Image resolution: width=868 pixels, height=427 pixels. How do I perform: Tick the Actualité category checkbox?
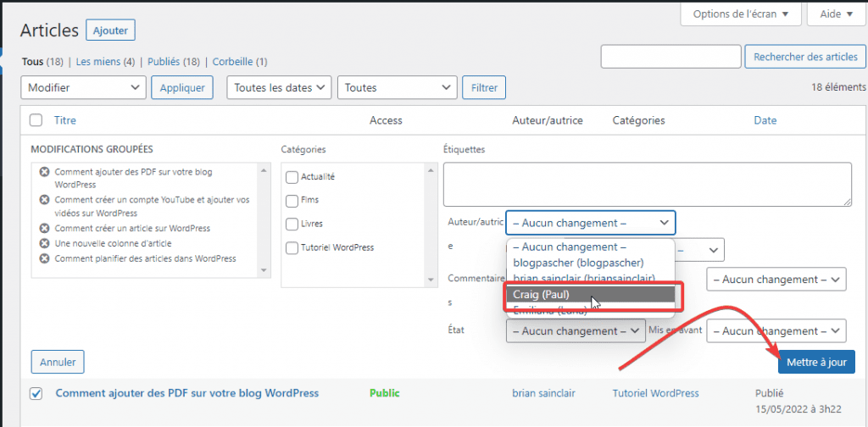click(292, 177)
